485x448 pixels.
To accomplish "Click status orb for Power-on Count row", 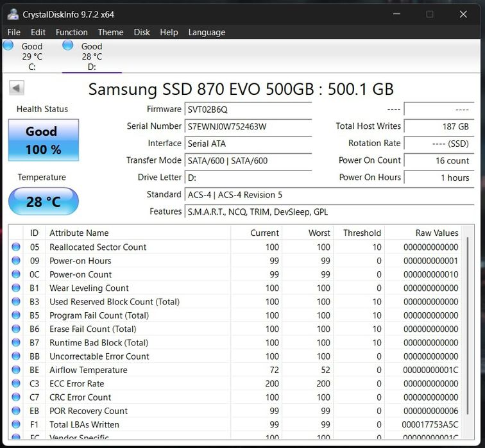I will (x=16, y=274).
